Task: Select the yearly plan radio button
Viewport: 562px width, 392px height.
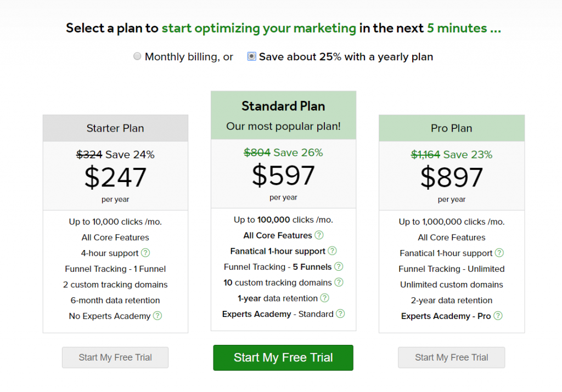Action: point(251,56)
